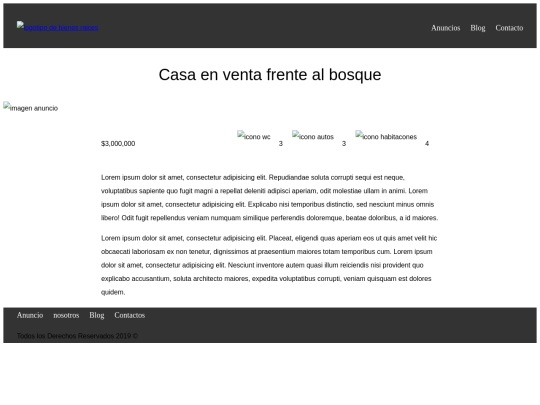Select the $3,000,000 price text
540x405 pixels.
(118, 144)
